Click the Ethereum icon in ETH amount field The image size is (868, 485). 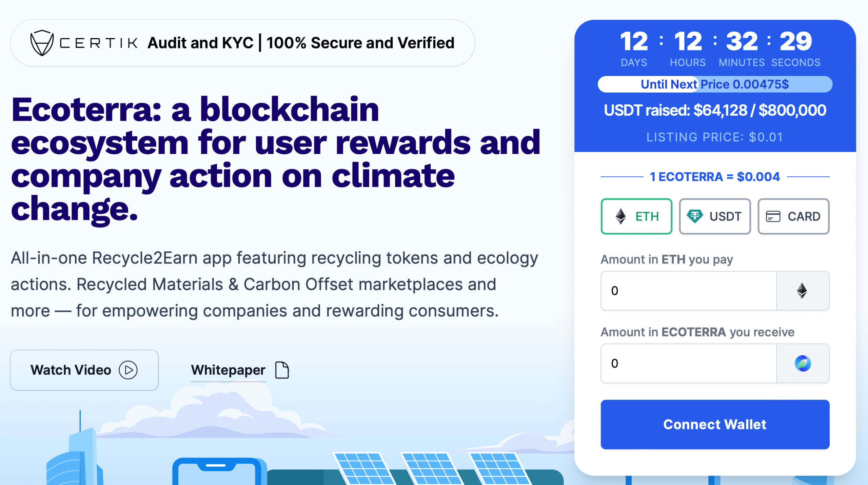click(802, 291)
